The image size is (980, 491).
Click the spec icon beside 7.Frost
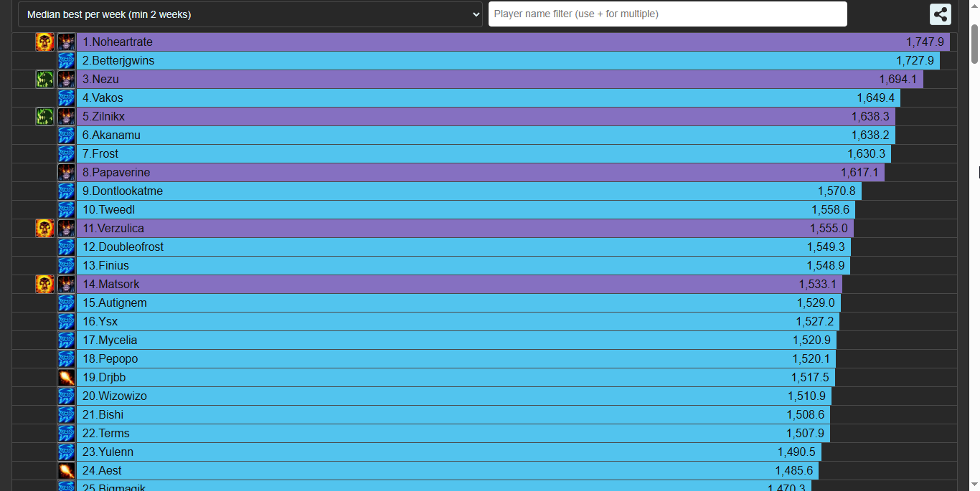point(66,154)
